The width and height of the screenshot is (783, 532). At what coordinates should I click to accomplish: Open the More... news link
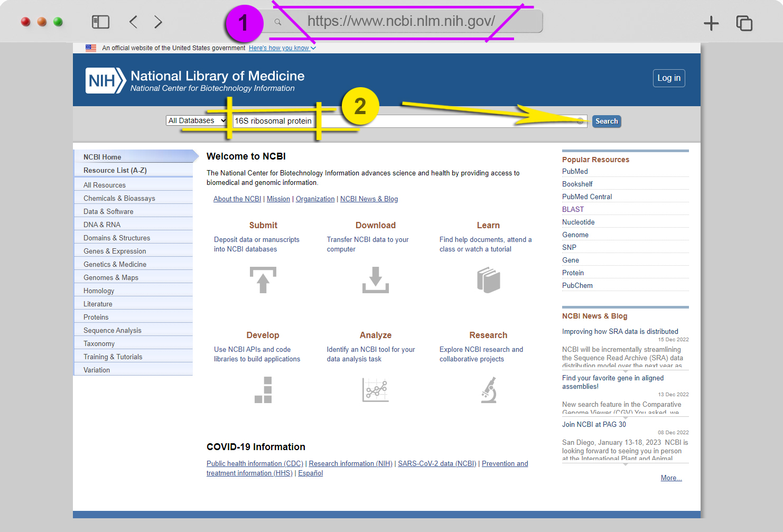(x=671, y=478)
